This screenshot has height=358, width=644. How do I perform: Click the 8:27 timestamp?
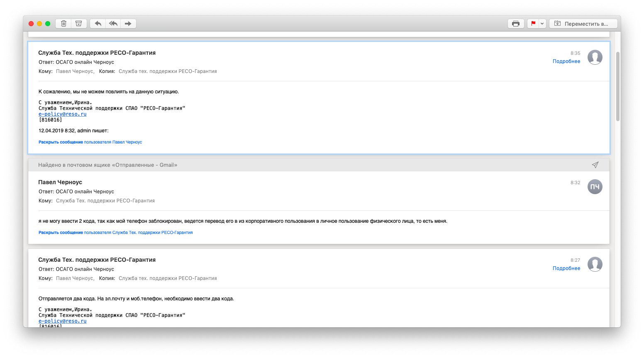click(x=575, y=260)
